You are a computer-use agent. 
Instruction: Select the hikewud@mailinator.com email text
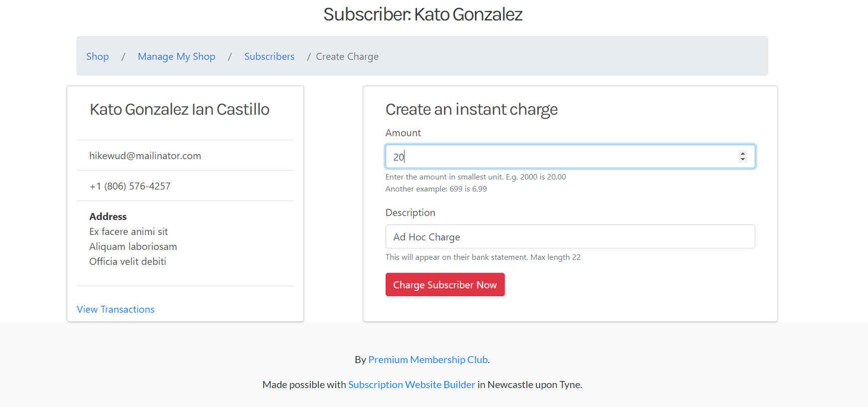[145, 156]
